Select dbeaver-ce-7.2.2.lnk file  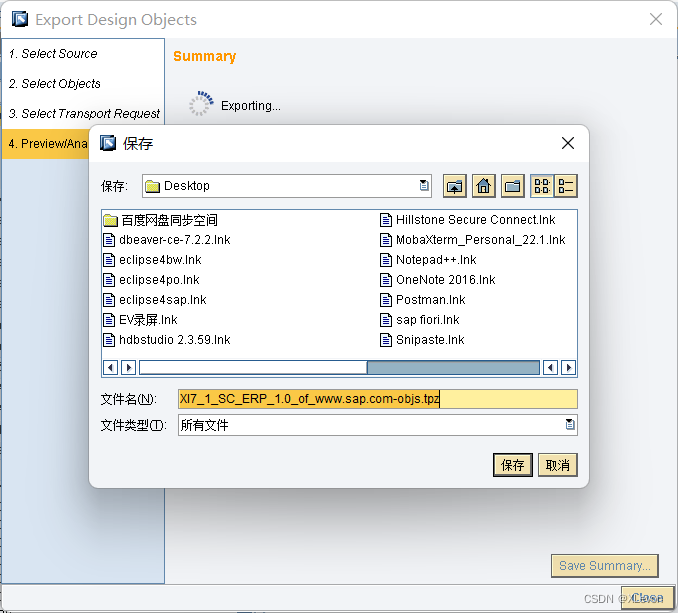click(x=167, y=240)
